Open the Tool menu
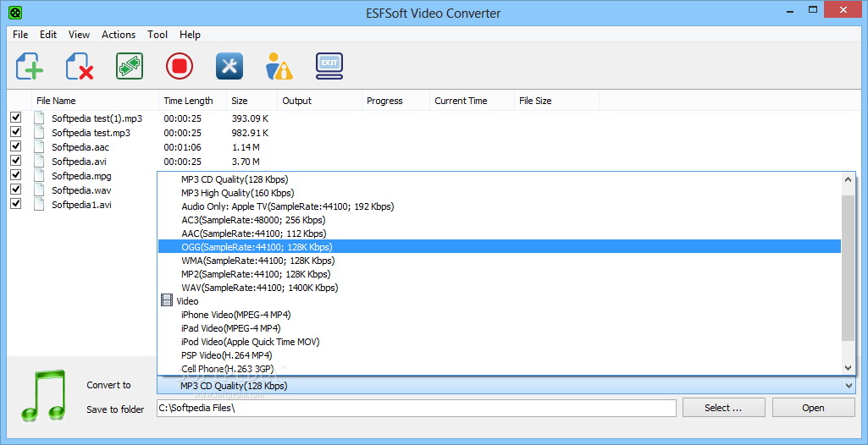The height and width of the screenshot is (445, 868). [158, 35]
